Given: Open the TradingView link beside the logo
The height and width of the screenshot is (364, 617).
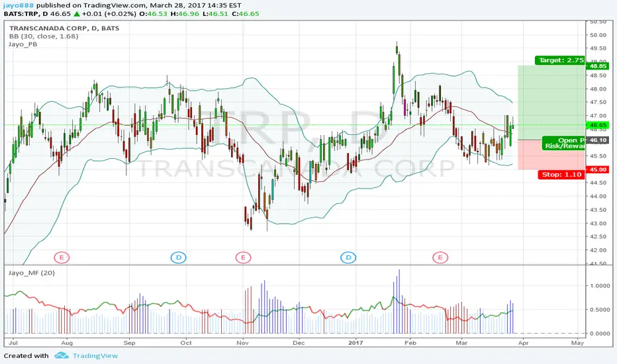Looking at the screenshot, I should pos(95,356).
